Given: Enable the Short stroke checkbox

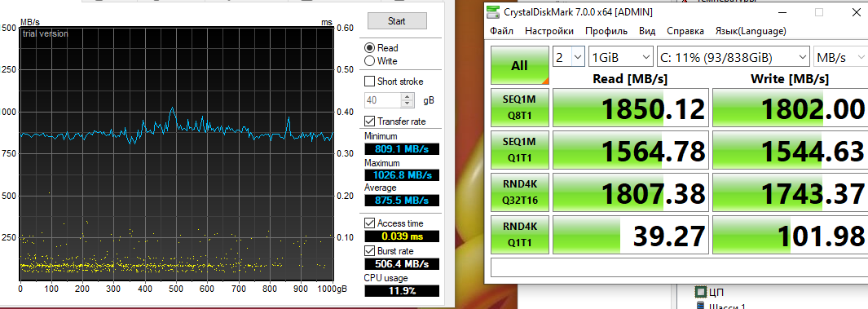Looking at the screenshot, I should [369, 82].
